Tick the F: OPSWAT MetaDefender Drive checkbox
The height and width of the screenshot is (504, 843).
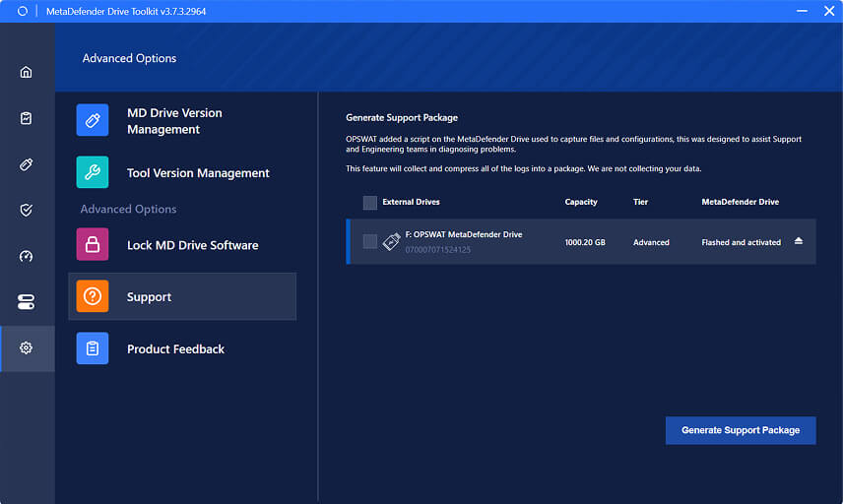[370, 241]
